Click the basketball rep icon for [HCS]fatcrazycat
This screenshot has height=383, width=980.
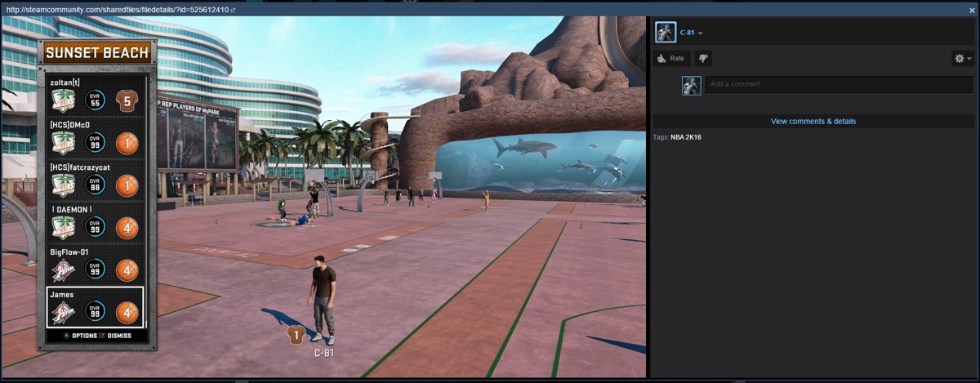127,185
